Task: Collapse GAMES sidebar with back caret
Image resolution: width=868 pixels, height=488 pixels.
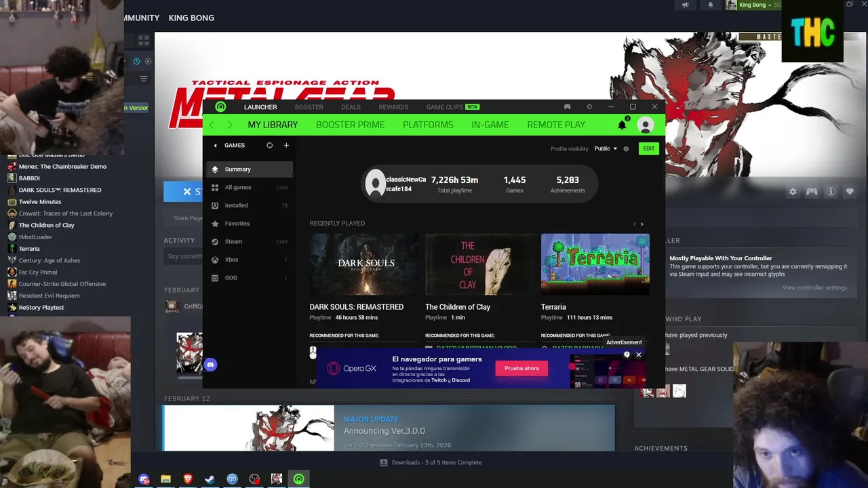Action: 216,145
